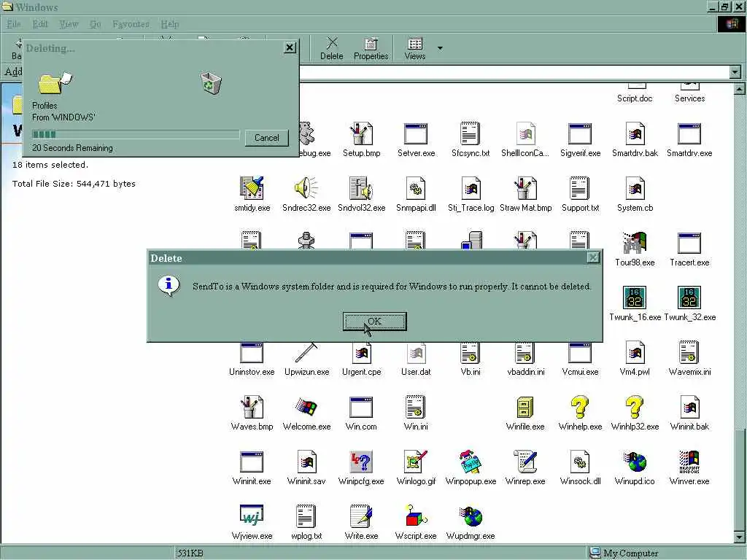747x560 pixels.
Task: Select the Wjview.exe icon
Action: pyautogui.click(x=252, y=516)
